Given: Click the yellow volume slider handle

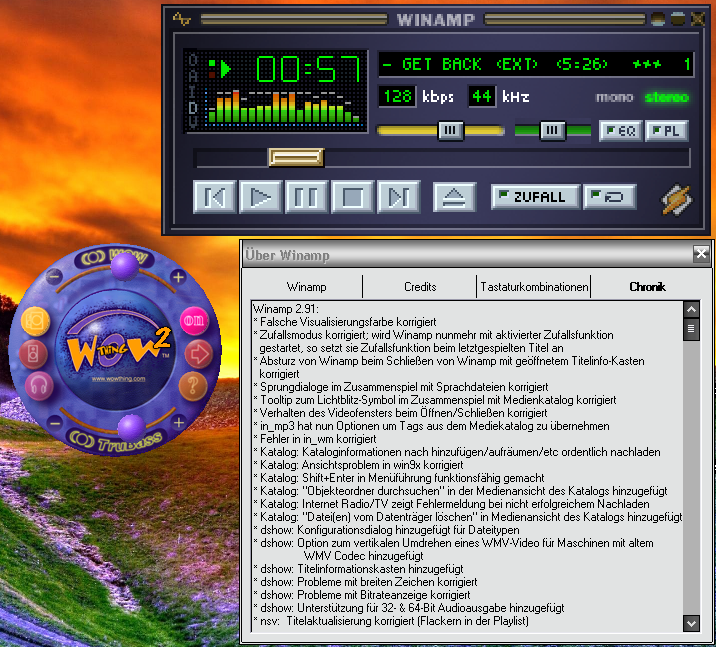Looking at the screenshot, I should [450, 131].
